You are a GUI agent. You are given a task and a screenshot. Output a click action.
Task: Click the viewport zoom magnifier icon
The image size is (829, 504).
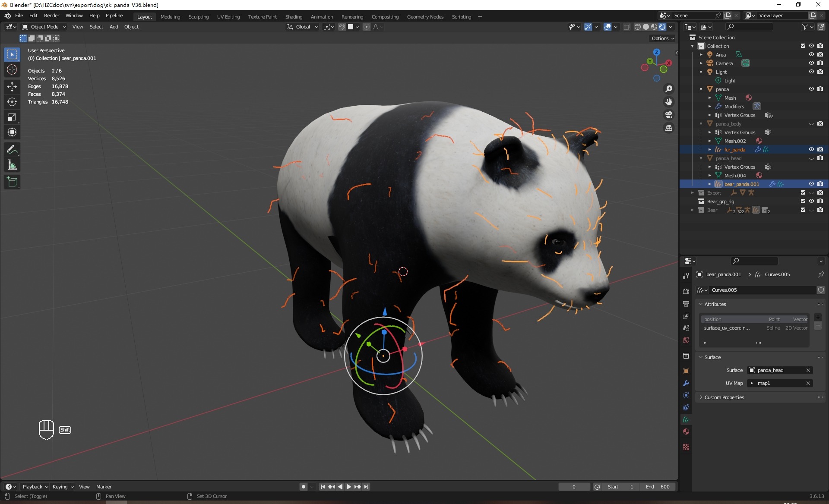(x=669, y=89)
